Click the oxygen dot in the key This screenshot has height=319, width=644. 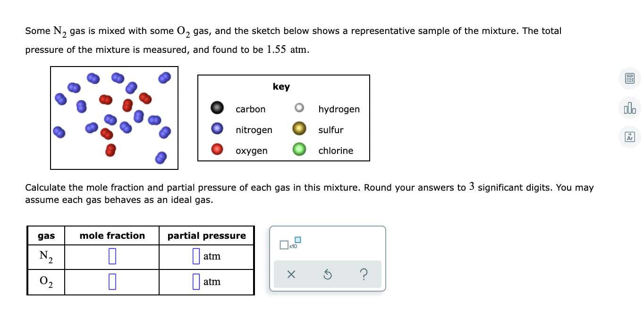pyautogui.click(x=216, y=150)
